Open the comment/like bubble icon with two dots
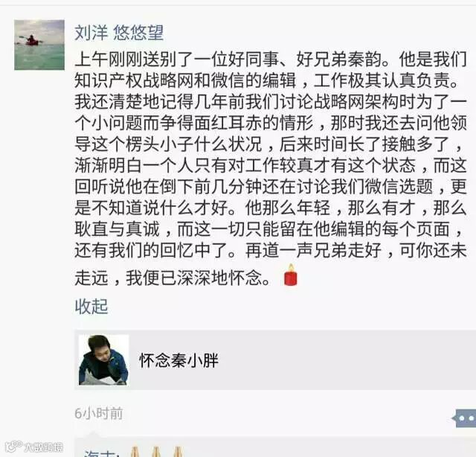The image size is (476, 457). (x=464, y=418)
